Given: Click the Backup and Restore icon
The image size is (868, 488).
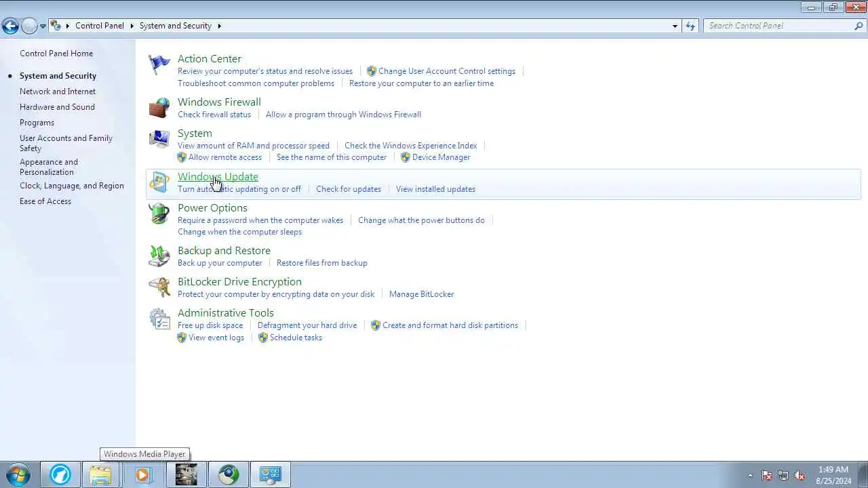Looking at the screenshot, I should point(159,256).
